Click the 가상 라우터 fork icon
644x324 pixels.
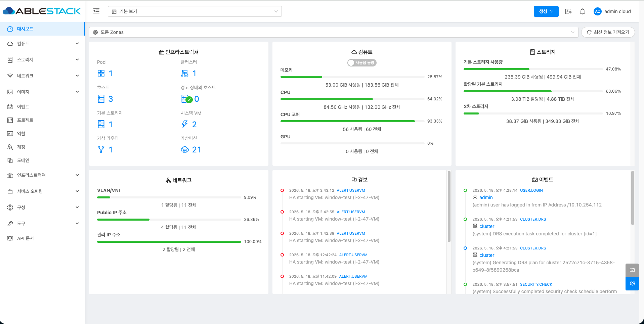[101, 149]
